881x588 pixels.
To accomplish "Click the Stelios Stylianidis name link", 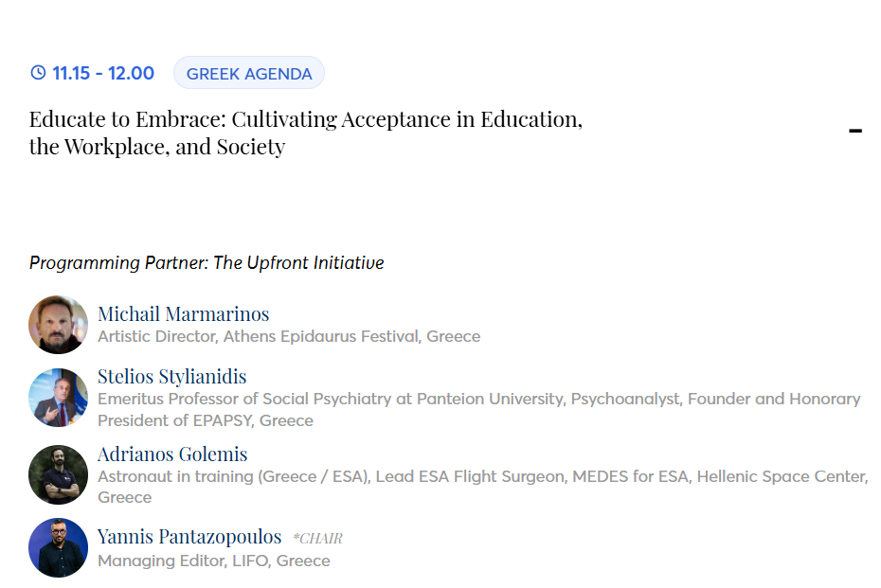I will (171, 376).
